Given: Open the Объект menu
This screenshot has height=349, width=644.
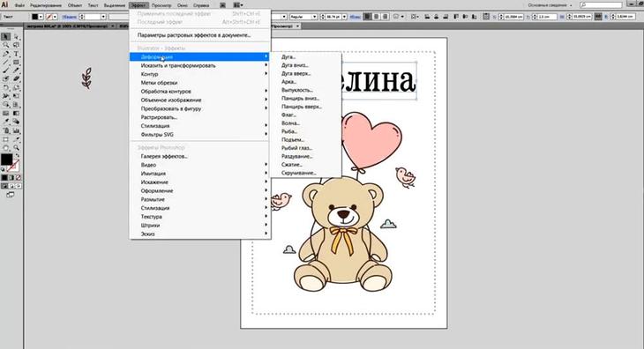Looking at the screenshot, I should click(x=75, y=5).
